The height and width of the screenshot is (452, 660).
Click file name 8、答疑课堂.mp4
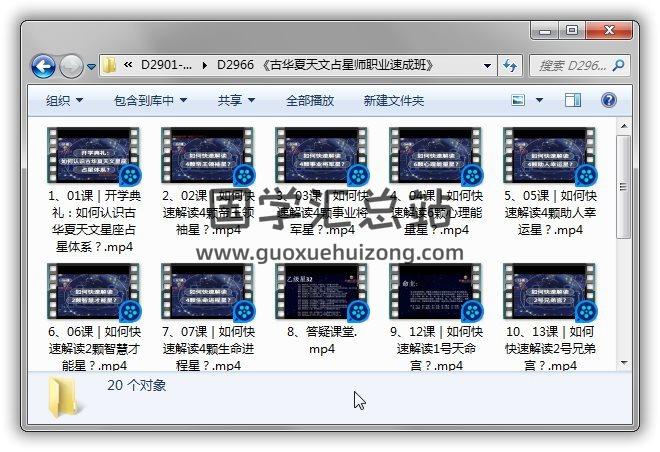(x=322, y=340)
